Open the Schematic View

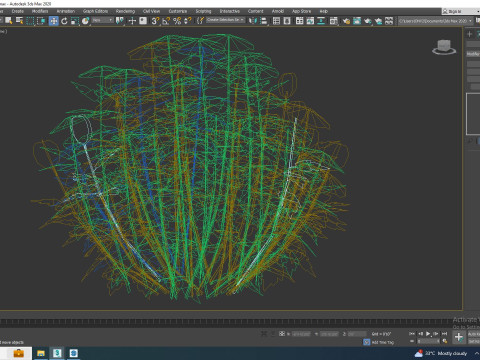click(x=321, y=21)
